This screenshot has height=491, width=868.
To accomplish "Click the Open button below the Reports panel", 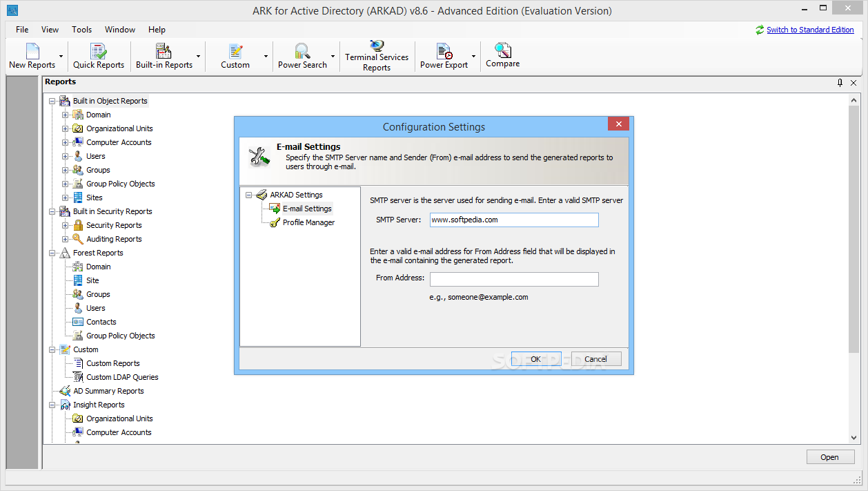I will [x=830, y=457].
